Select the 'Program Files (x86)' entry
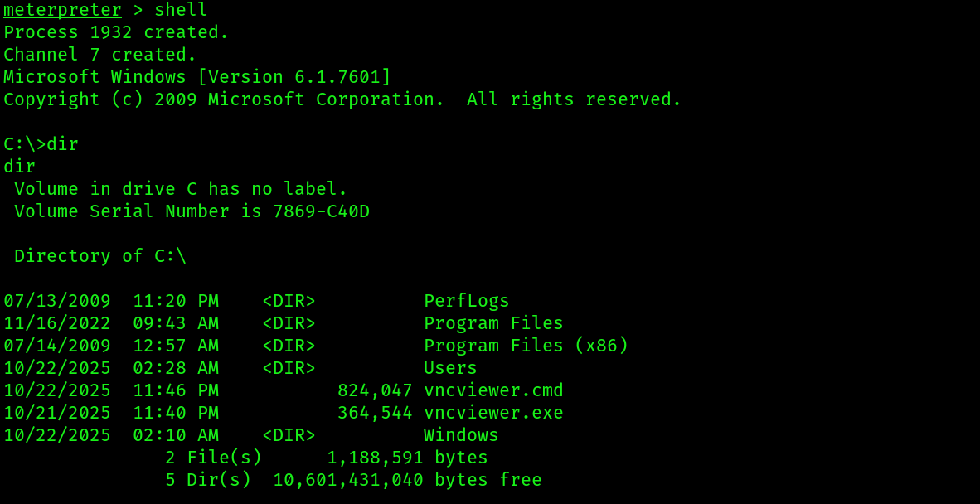 tap(526, 346)
